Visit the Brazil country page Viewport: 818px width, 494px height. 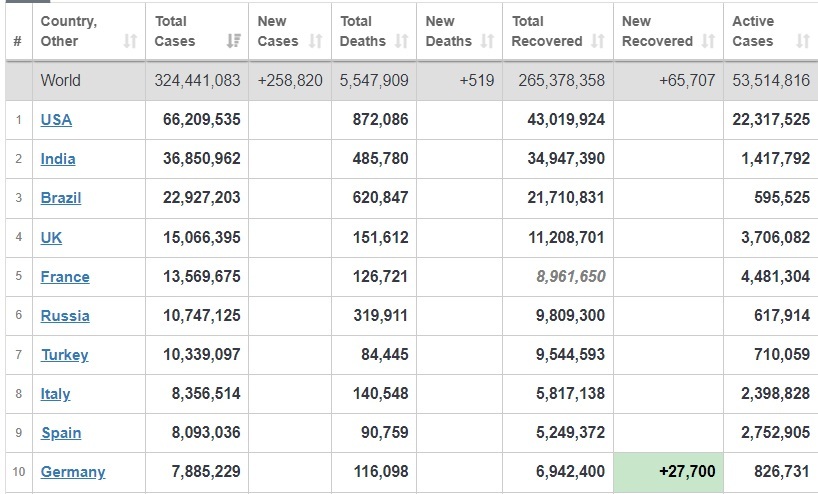[61, 198]
